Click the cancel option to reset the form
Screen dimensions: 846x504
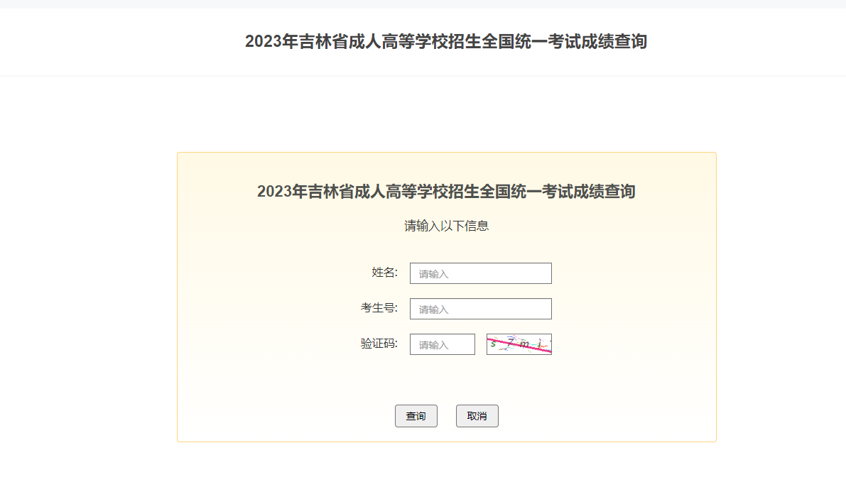click(x=477, y=416)
